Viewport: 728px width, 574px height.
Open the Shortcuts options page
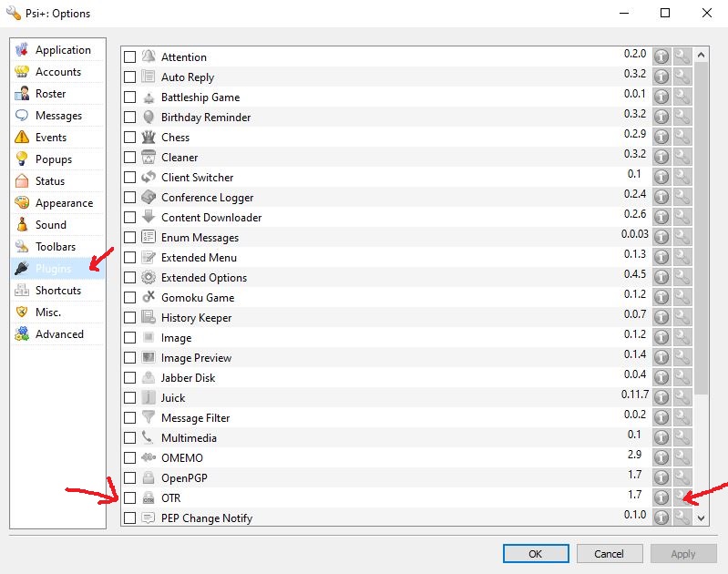(x=57, y=291)
